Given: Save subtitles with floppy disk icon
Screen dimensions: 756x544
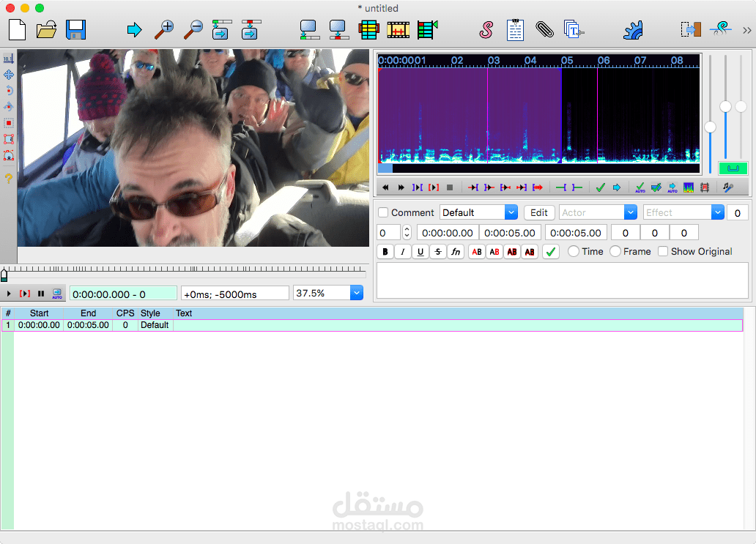Looking at the screenshot, I should [75, 30].
